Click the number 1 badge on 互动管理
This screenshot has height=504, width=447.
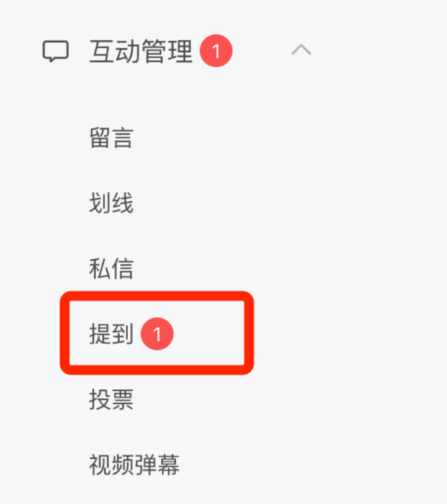click(216, 51)
